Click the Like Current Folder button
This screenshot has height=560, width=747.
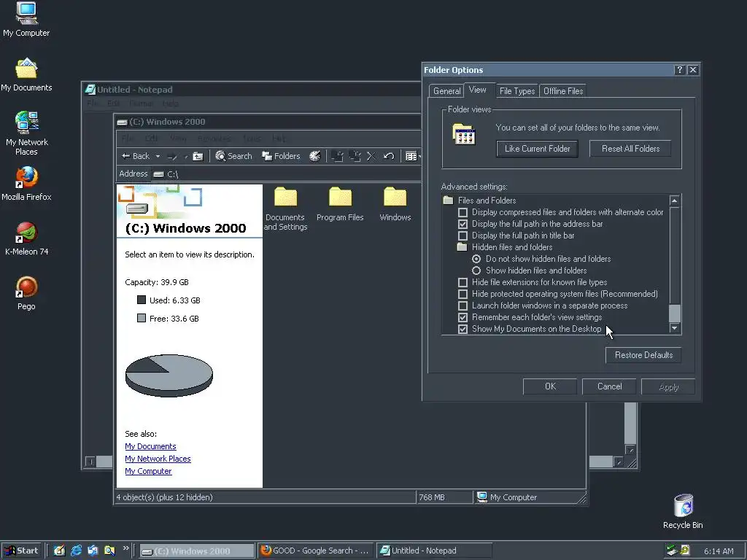(538, 149)
